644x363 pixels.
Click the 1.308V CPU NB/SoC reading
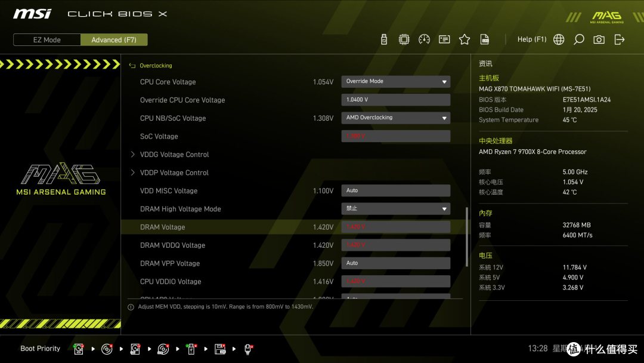coord(323,118)
